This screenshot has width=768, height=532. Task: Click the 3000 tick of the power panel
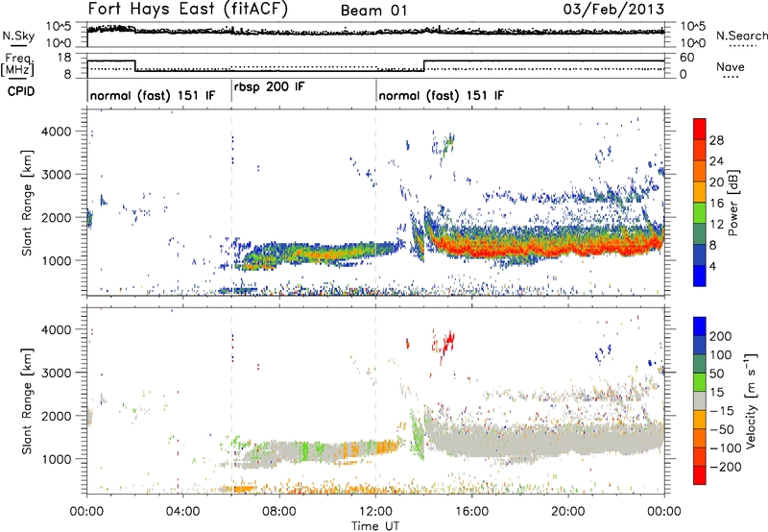pyautogui.click(x=57, y=175)
